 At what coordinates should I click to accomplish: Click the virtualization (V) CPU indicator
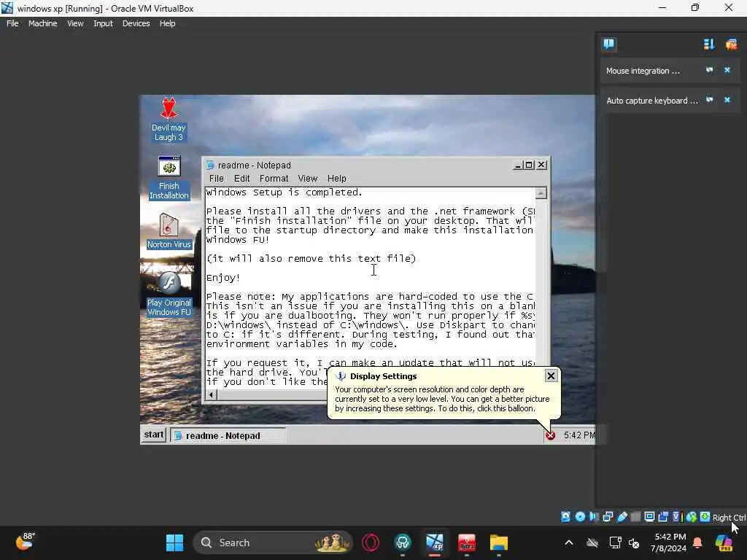(x=676, y=517)
